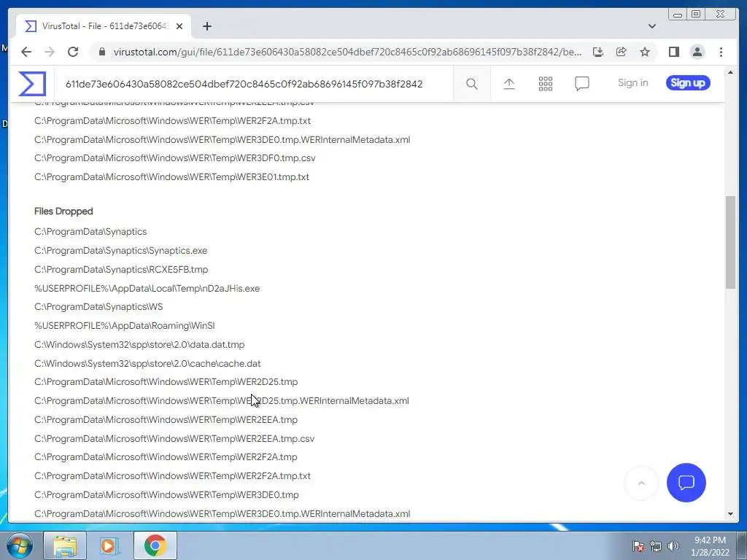Select the data.dat.tmp path line
The image size is (747, 560).
click(x=139, y=344)
